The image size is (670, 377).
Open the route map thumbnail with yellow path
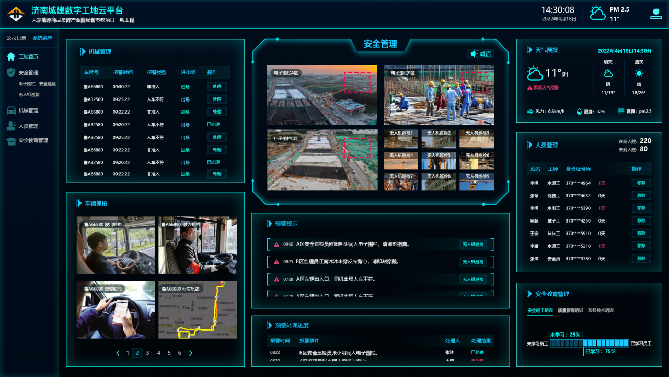[x=197, y=310]
